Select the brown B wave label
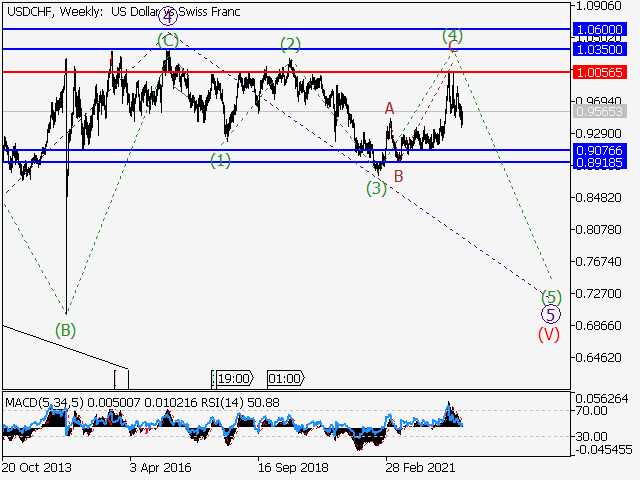Image resolution: width=640 pixels, height=480 pixels. point(398,176)
